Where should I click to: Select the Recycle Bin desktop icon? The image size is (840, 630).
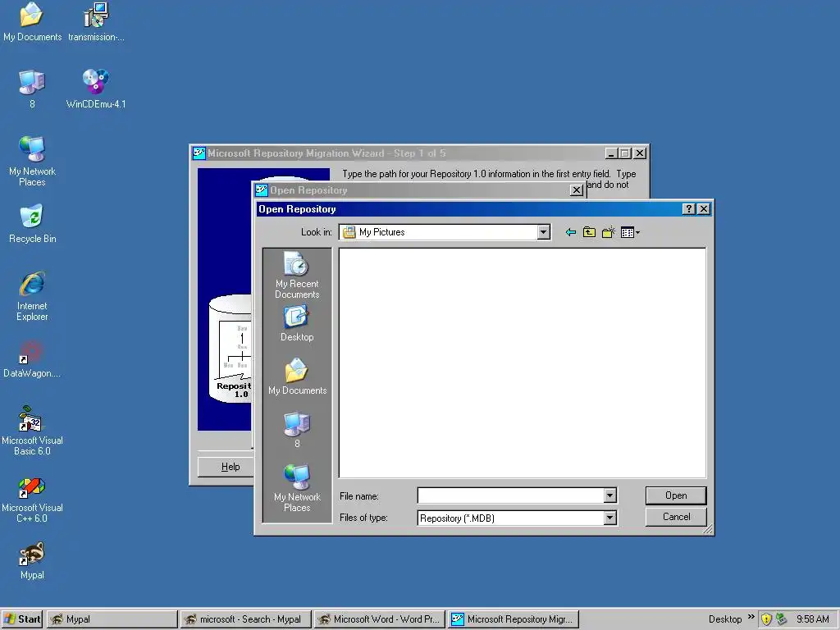tap(32, 224)
